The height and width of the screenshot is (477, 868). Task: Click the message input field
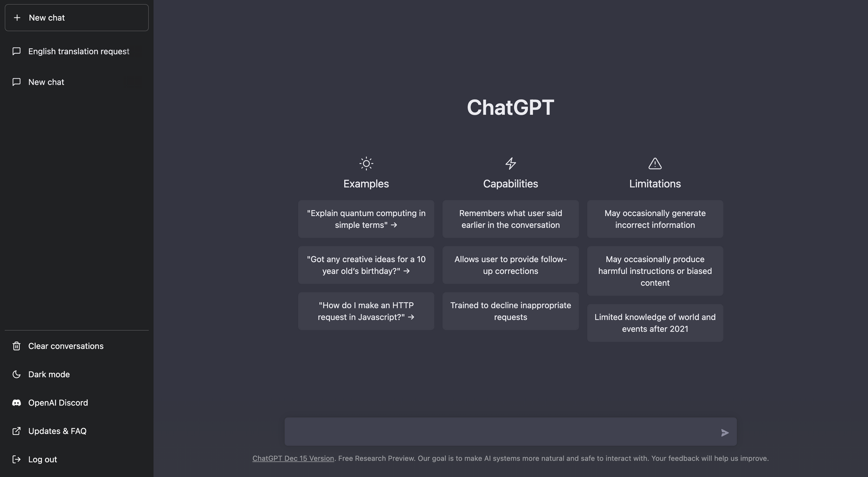[510, 432]
